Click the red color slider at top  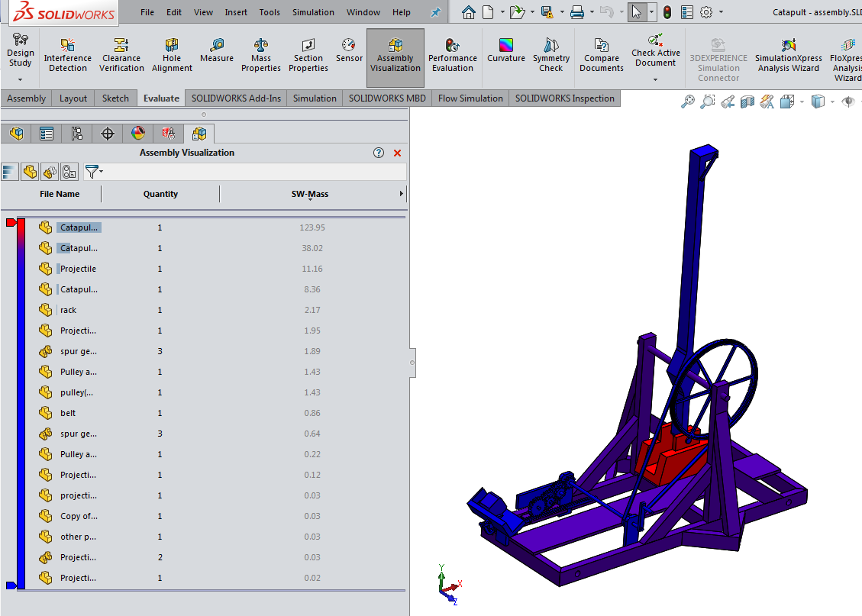(11, 223)
